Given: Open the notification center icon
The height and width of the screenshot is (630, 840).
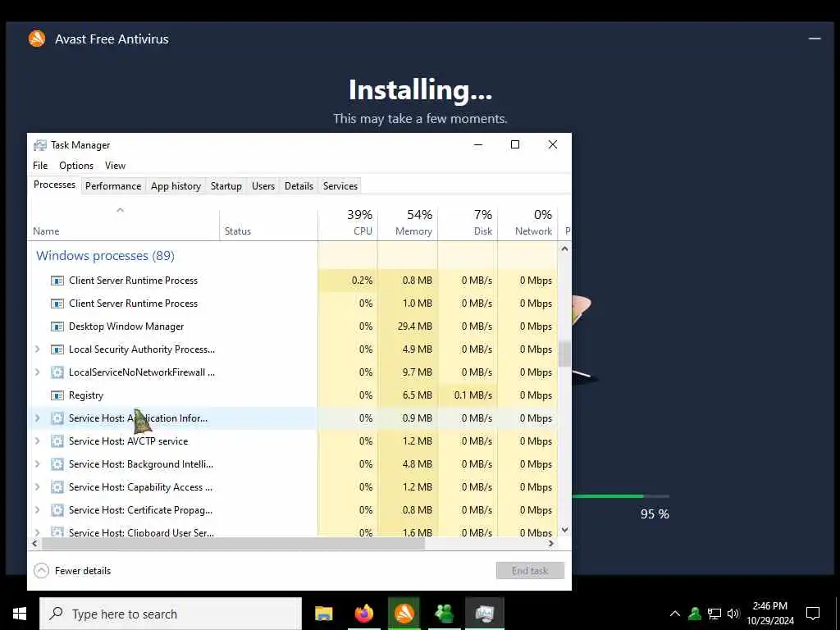Looking at the screenshot, I should (x=813, y=614).
